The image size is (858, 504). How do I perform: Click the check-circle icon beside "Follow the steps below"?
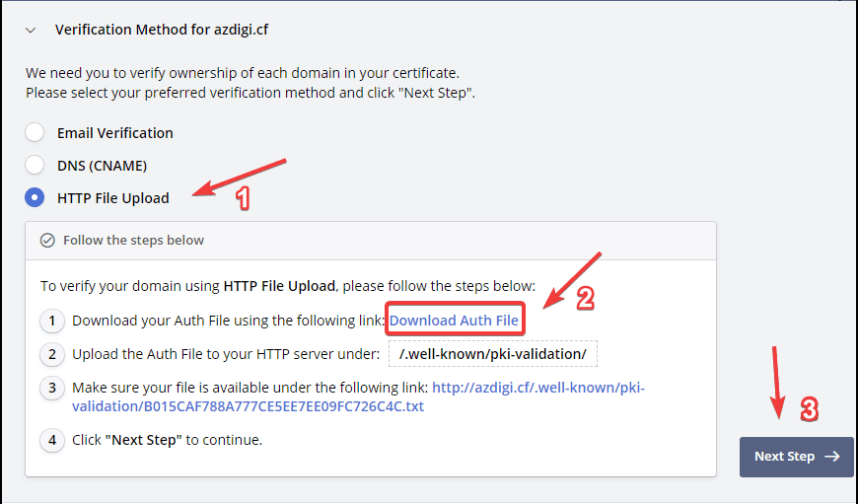pyautogui.click(x=47, y=240)
